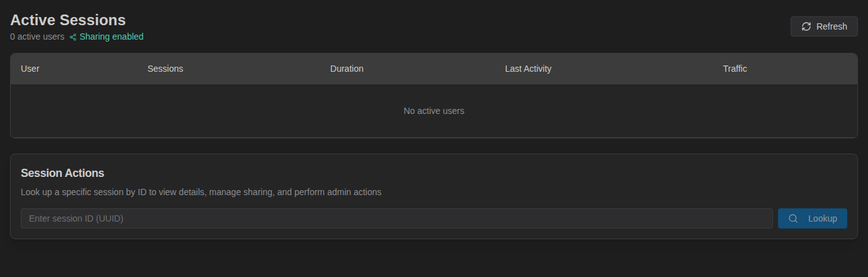
Task: Click the Refresh button
Action: (824, 26)
